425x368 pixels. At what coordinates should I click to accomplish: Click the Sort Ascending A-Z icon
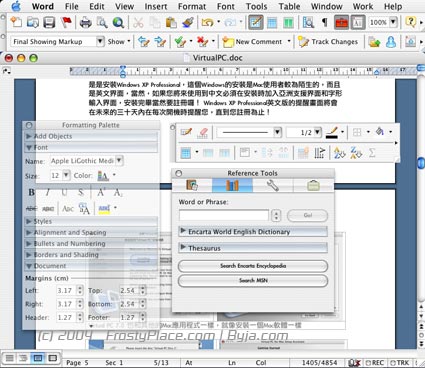(x=339, y=153)
